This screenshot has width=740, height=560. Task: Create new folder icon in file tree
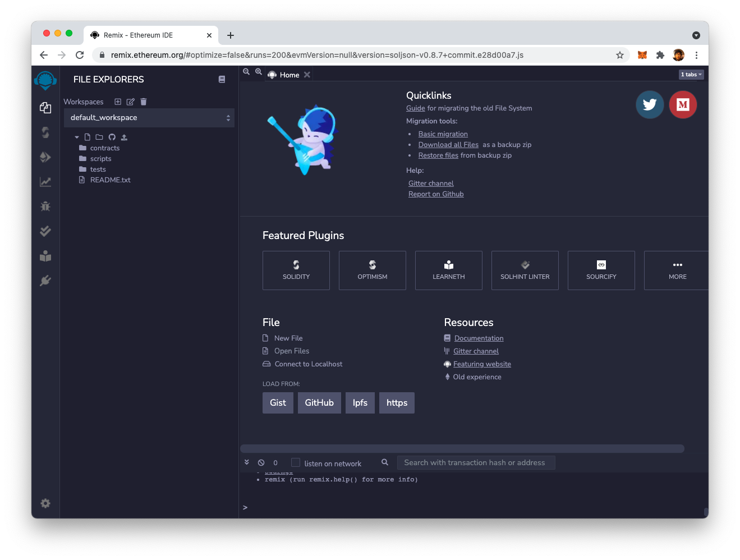(99, 137)
